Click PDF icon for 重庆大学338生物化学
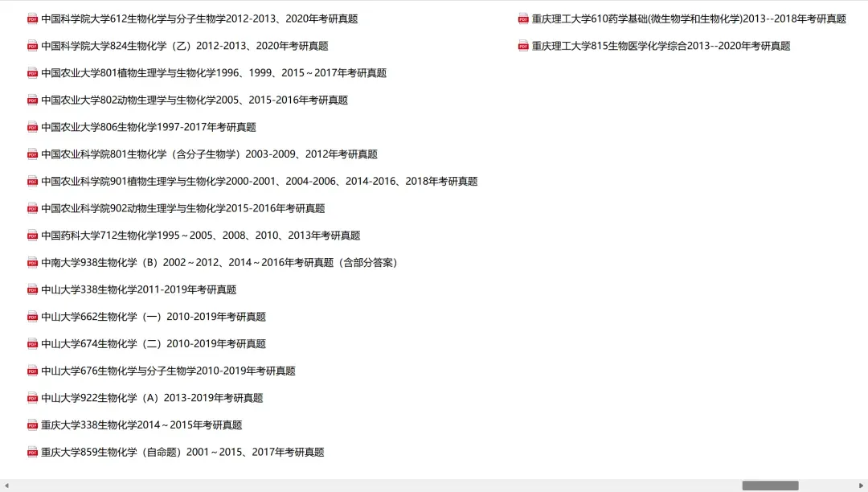868x492 pixels. tap(33, 425)
